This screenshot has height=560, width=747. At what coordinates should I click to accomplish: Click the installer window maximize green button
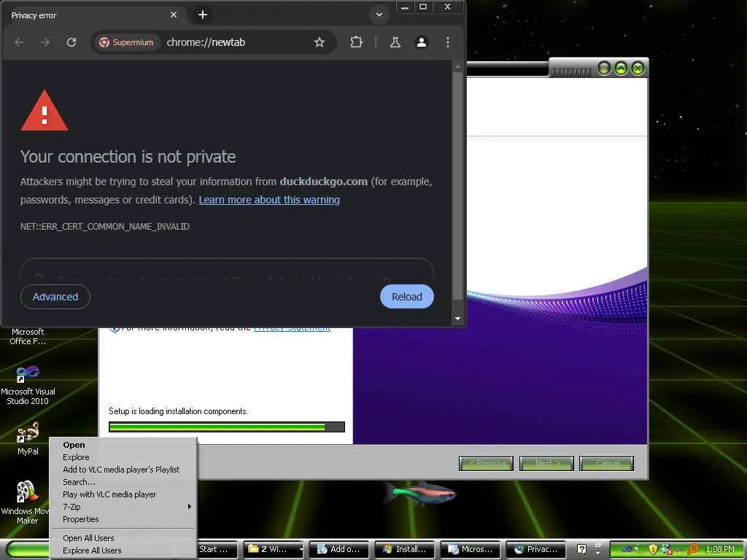click(x=621, y=69)
